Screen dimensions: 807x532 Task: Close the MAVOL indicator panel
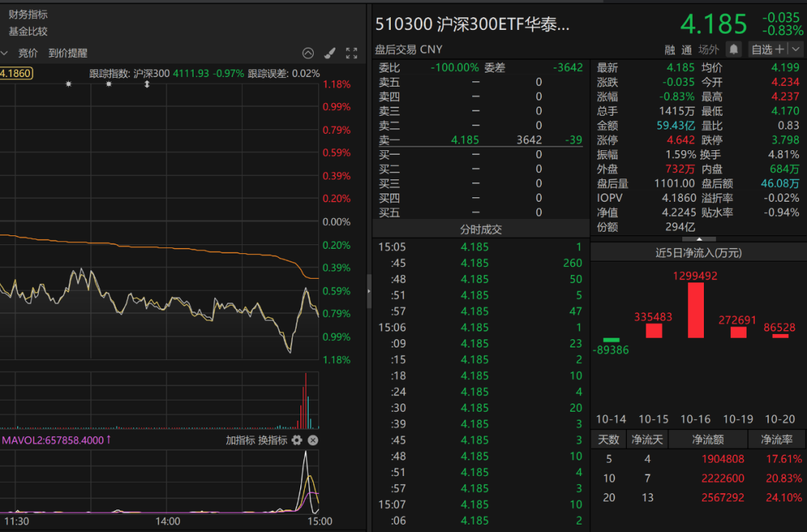click(313, 440)
